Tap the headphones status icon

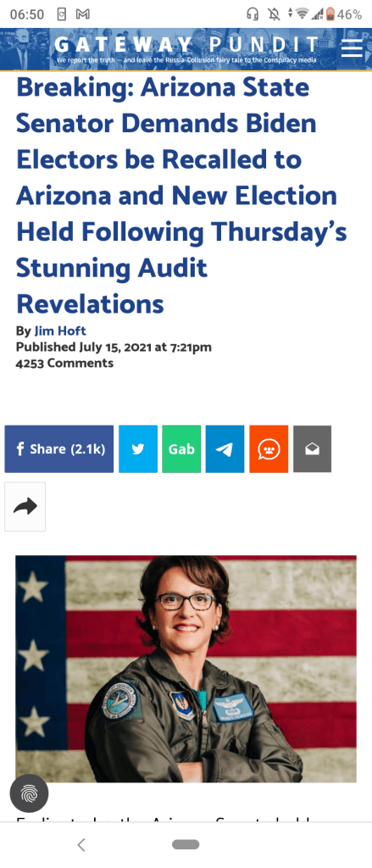(x=253, y=14)
